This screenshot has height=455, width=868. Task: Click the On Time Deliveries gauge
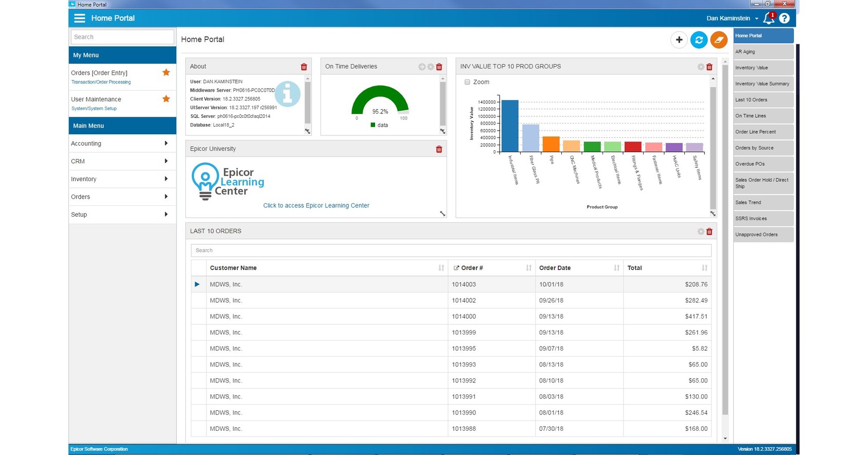click(x=380, y=100)
